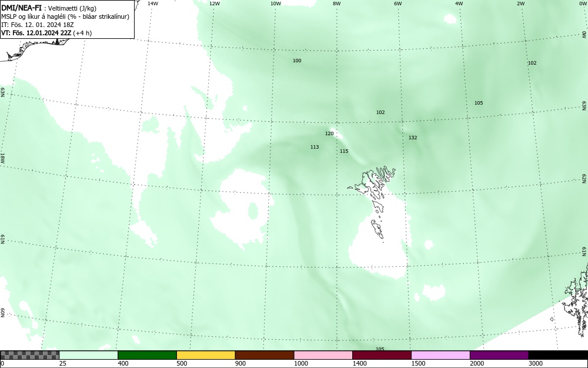This screenshot has height=368, width=588.
Task: Pick the purple 2000–3000 legend swatch
Action: pos(499,355)
